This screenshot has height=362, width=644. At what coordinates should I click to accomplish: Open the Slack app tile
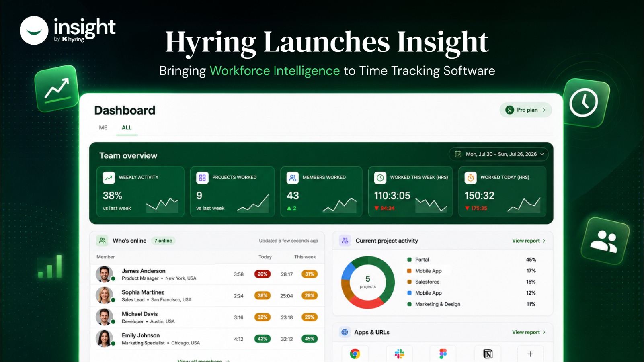click(400, 354)
